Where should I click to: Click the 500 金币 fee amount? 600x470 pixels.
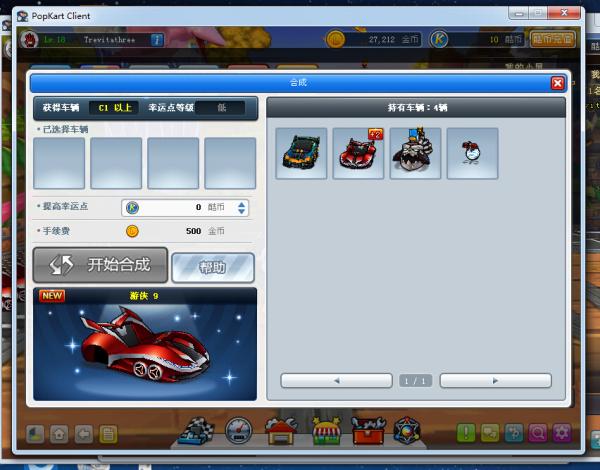click(205, 231)
